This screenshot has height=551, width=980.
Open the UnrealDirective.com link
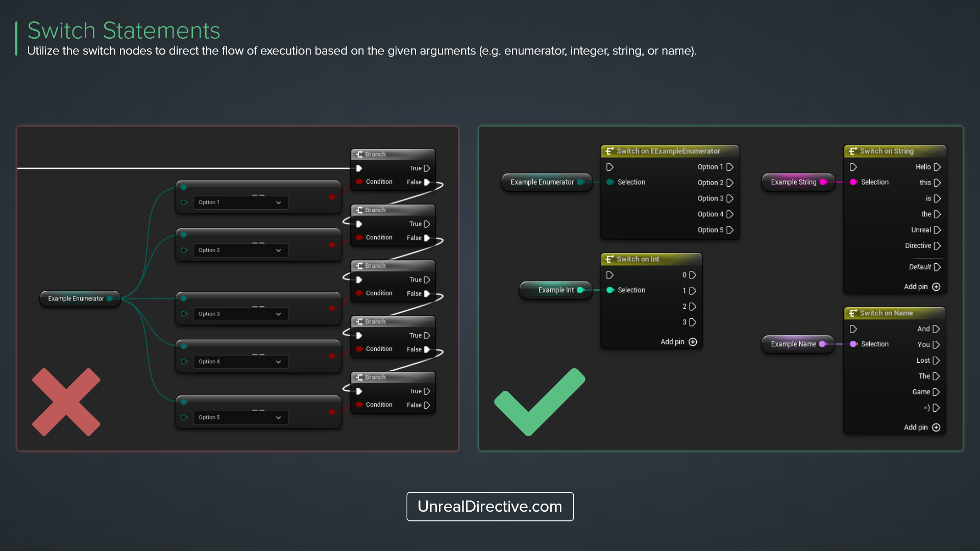(489, 506)
